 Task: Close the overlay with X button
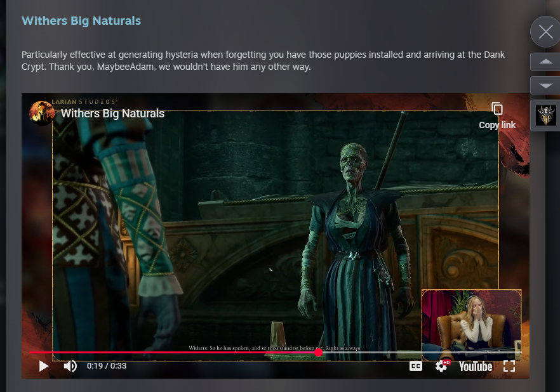[545, 32]
